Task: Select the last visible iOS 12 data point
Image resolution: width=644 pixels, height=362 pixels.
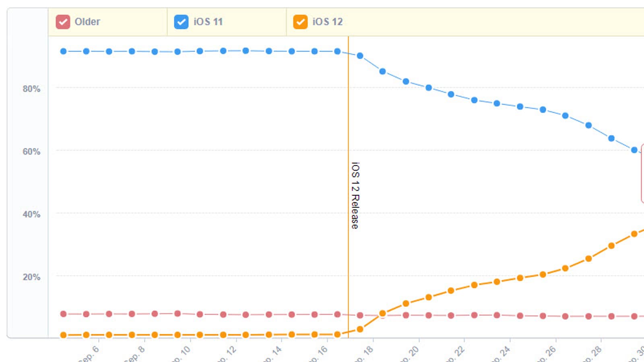Action: pyautogui.click(x=634, y=234)
